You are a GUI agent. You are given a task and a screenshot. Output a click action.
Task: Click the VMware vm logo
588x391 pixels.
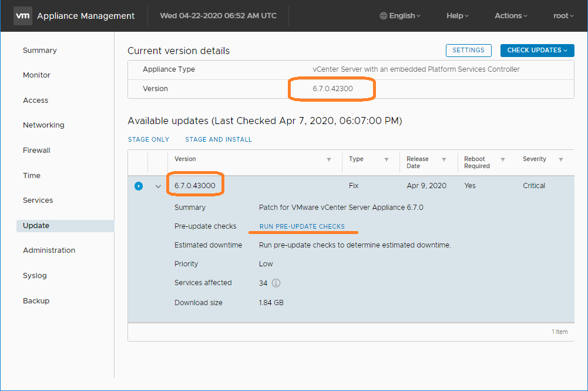(x=23, y=16)
